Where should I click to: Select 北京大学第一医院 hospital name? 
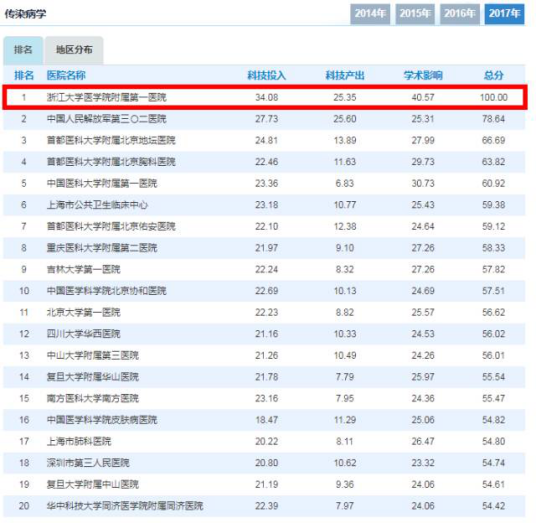(84, 313)
